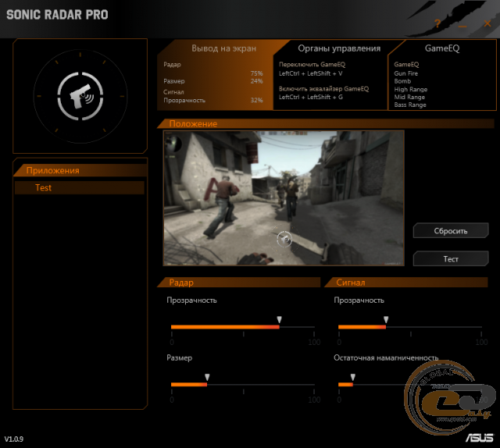Minimize the Sonic Radar Pro window
The image size is (500, 448).
pyautogui.click(x=462, y=26)
